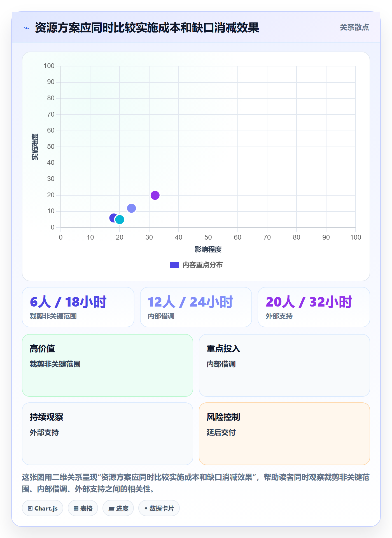The image size is (392, 538).
Task: Click the grid icon on 表格 chip
Action: coord(76,509)
